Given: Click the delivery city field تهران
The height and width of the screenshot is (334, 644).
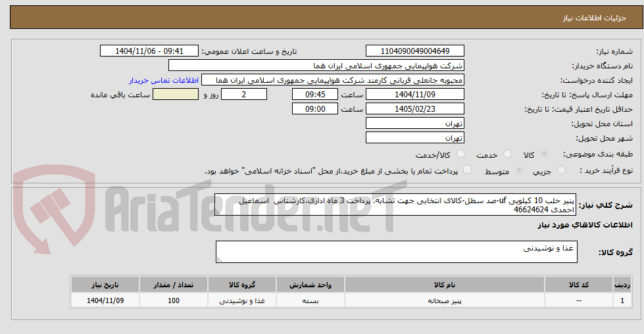Looking at the screenshot, I should [x=415, y=137].
